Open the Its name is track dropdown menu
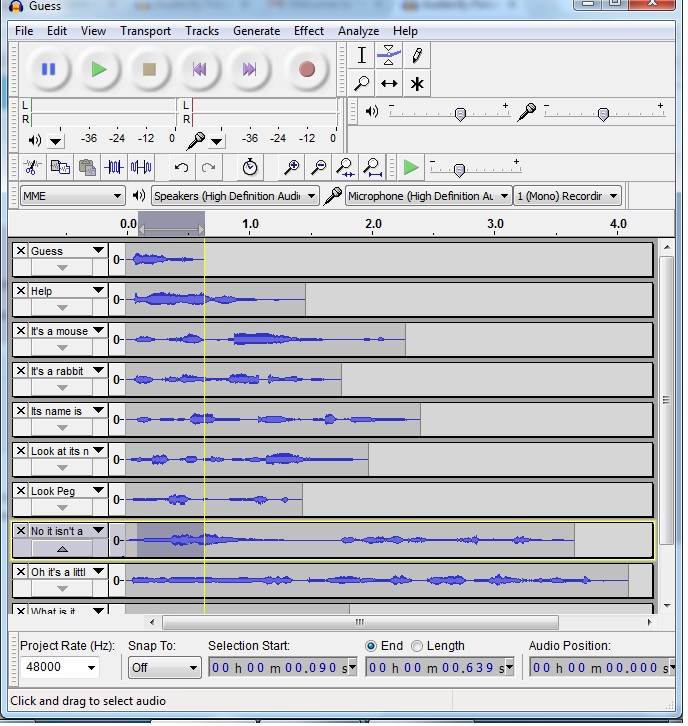This screenshot has height=726, width=688. (98, 411)
